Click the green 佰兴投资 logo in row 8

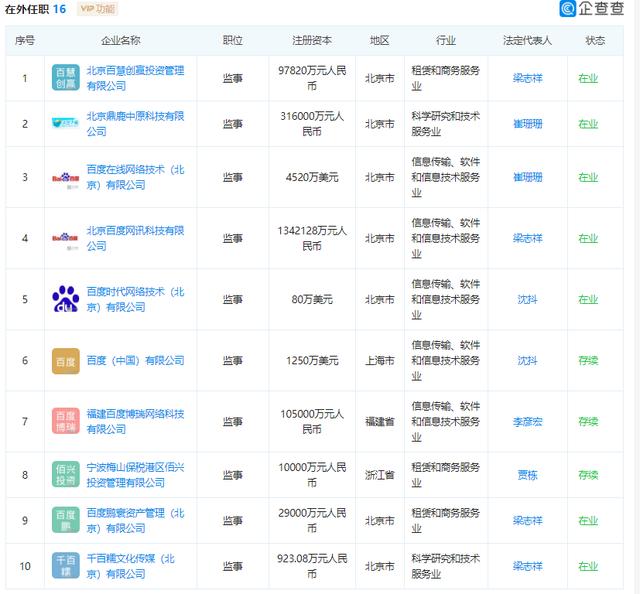point(66,474)
